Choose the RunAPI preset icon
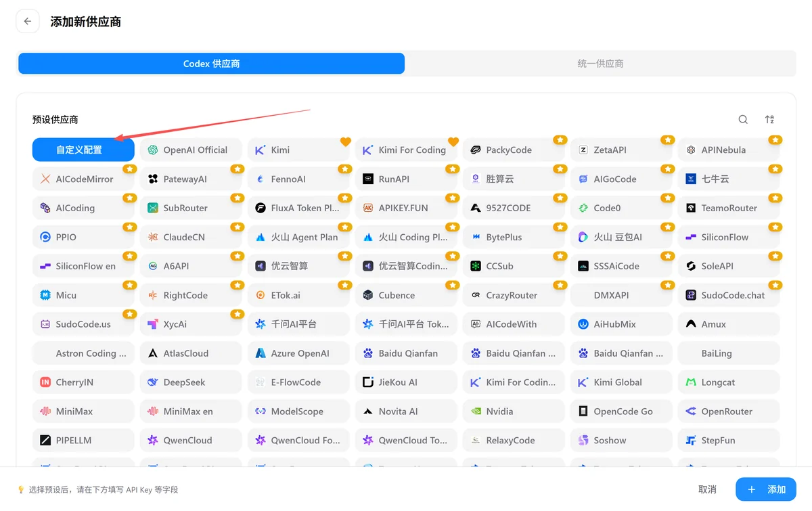This screenshot has width=812, height=511. (x=368, y=179)
